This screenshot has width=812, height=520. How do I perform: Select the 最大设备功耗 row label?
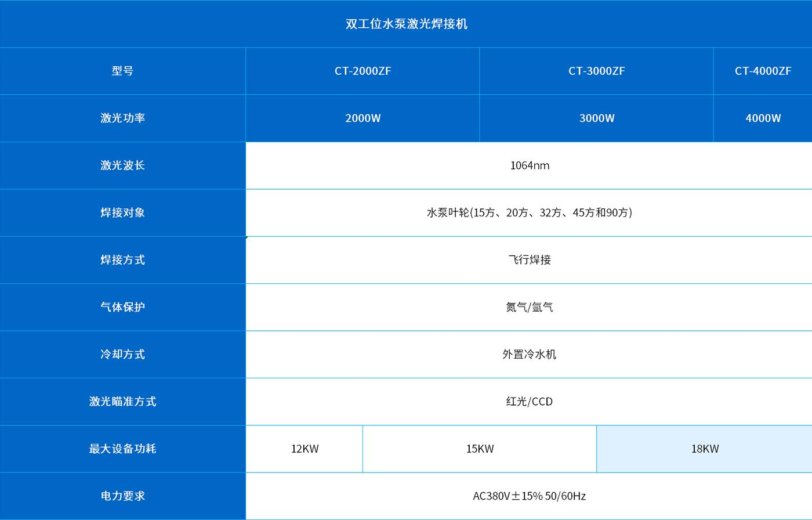[122, 449]
